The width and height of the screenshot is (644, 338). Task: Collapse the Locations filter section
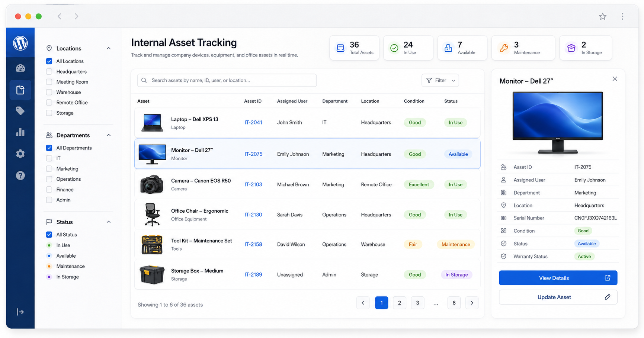point(109,48)
